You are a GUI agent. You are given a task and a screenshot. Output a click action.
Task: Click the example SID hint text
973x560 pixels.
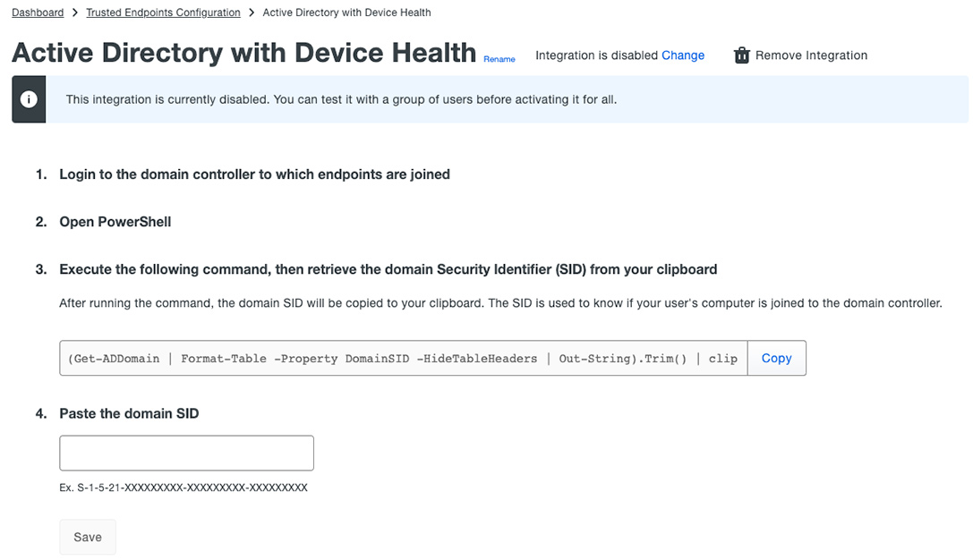tap(184, 488)
